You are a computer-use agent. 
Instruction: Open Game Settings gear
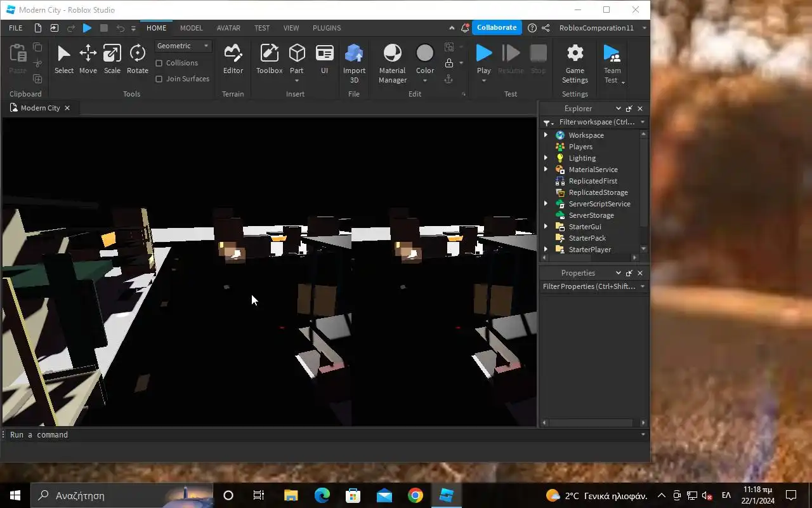click(x=575, y=63)
